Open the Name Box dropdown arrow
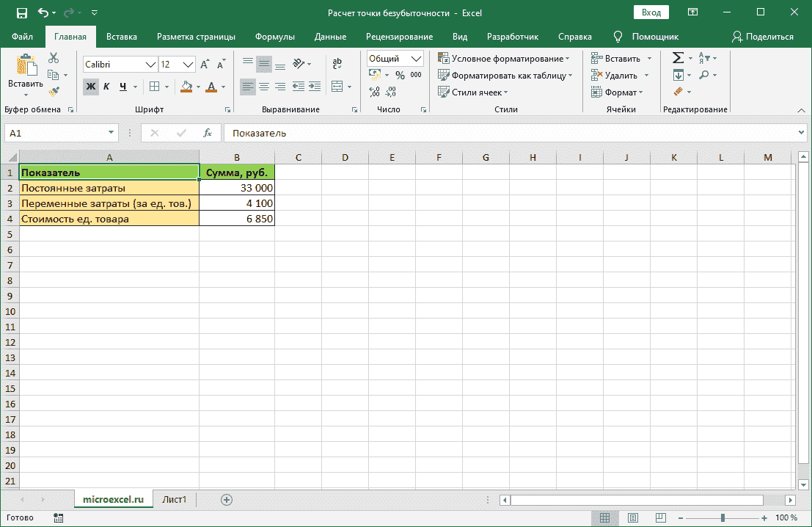 pyautogui.click(x=111, y=133)
